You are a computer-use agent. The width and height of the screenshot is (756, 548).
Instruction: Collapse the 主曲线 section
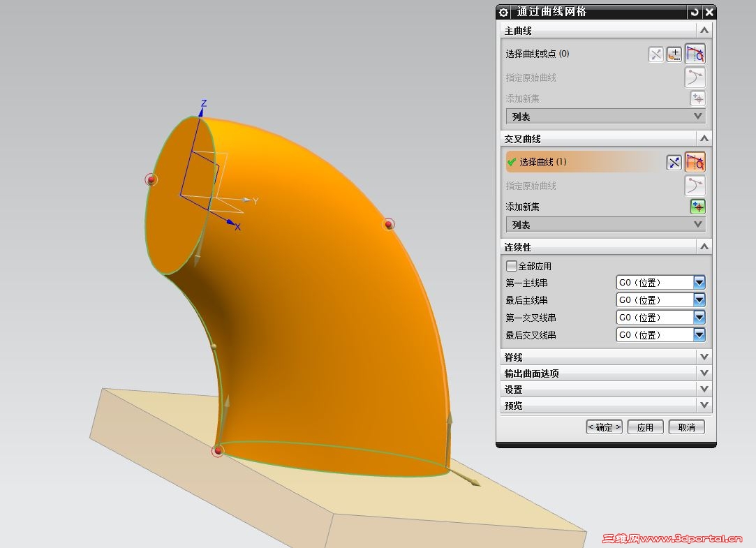click(704, 30)
